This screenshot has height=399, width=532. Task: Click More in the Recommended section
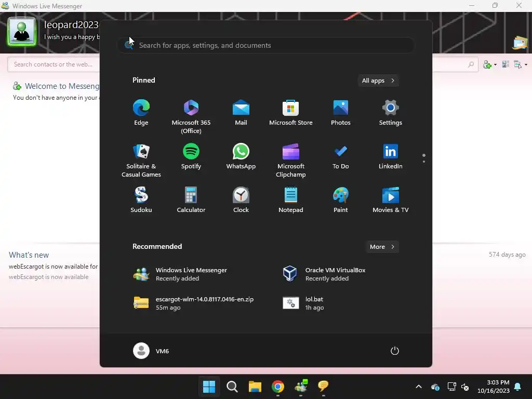pyautogui.click(x=382, y=247)
